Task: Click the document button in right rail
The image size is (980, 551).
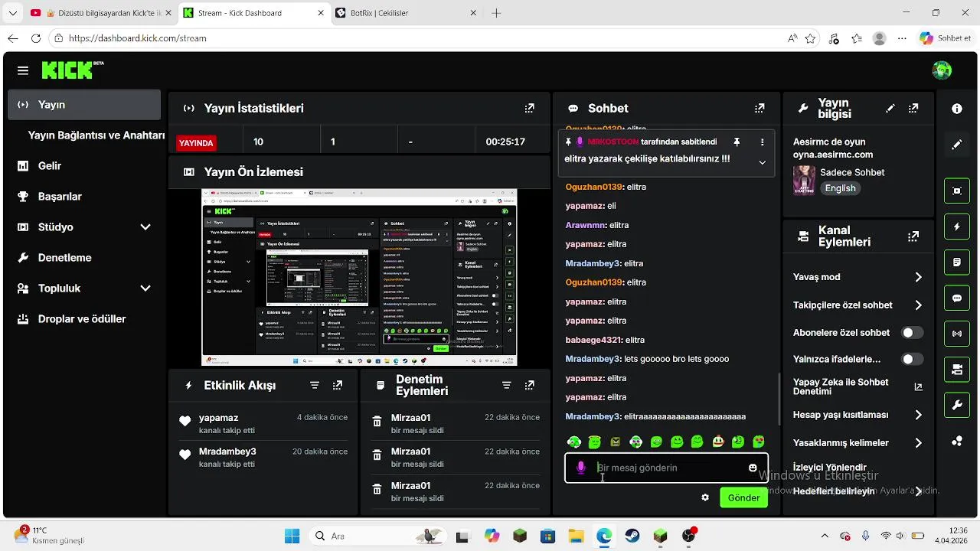Action: tap(957, 262)
